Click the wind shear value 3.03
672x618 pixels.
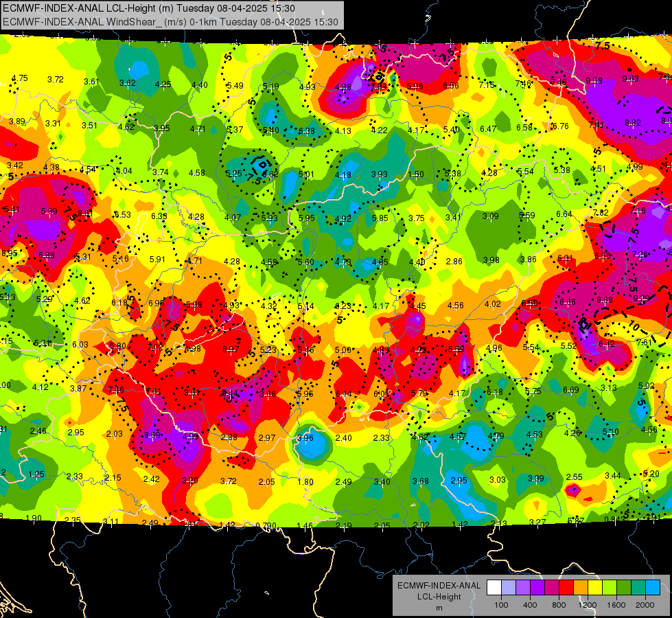tap(498, 479)
